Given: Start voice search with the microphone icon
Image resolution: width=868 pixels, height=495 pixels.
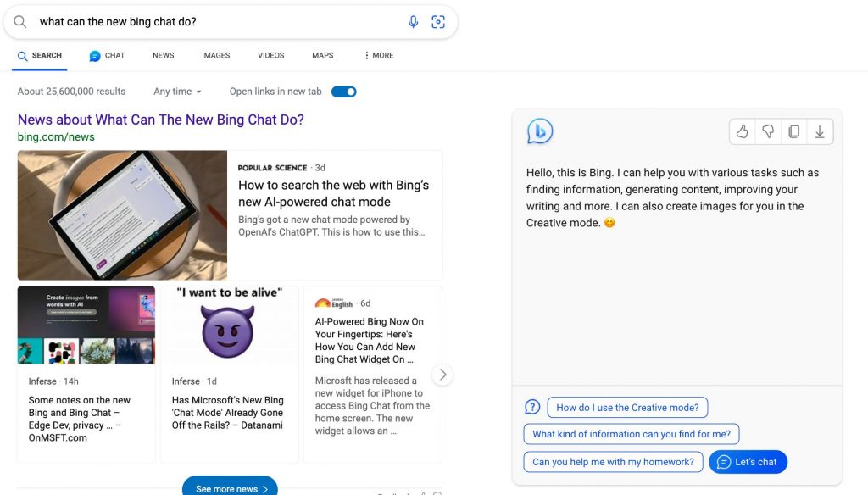Looking at the screenshot, I should tap(413, 21).
